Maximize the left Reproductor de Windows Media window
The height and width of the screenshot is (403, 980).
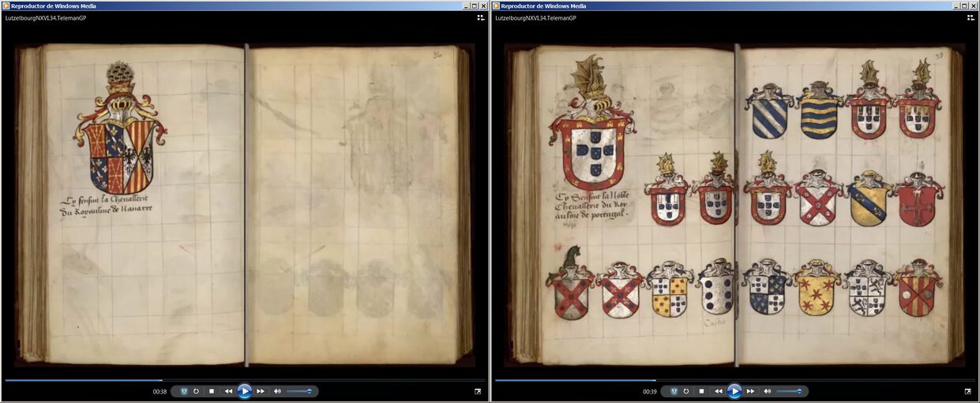tap(475, 6)
